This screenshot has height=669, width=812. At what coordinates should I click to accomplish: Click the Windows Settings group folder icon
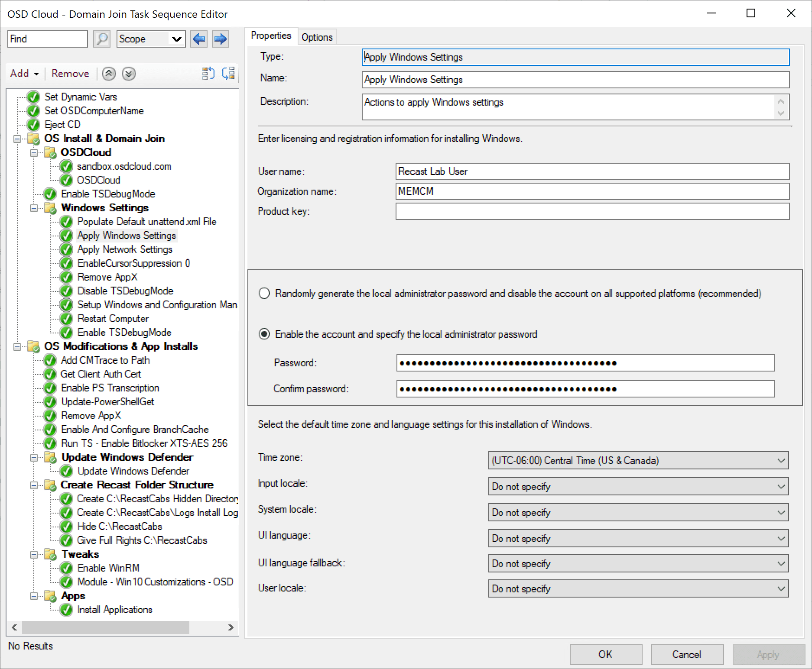pos(50,208)
